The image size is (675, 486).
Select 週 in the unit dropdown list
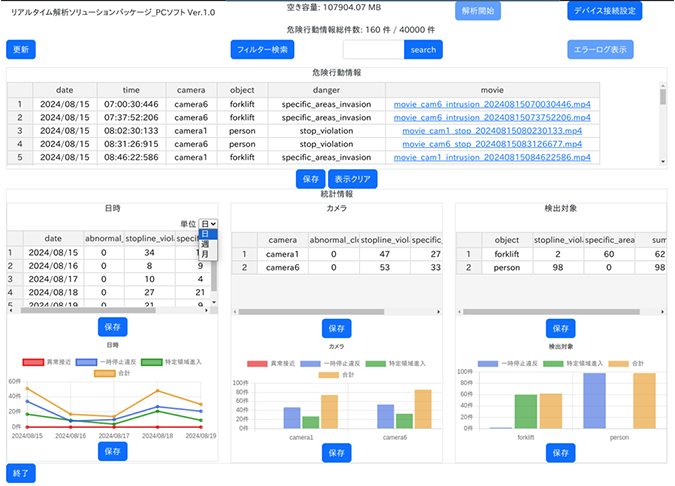pyautogui.click(x=205, y=245)
